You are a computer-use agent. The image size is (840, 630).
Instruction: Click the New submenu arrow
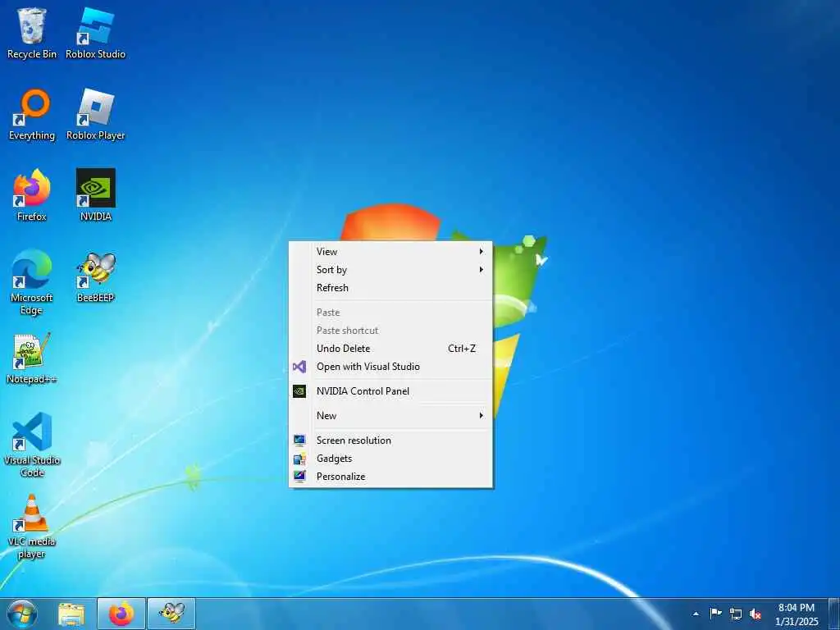(481, 416)
